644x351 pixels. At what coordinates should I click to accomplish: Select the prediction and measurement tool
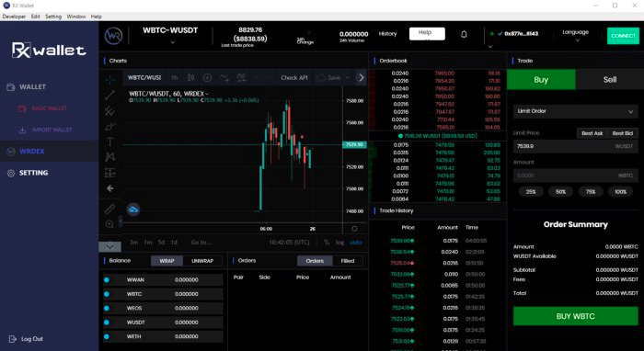point(110,173)
